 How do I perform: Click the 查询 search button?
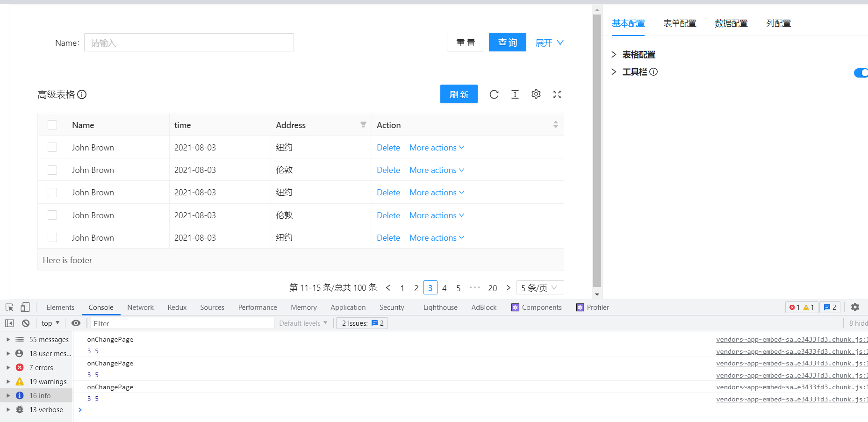tap(507, 42)
